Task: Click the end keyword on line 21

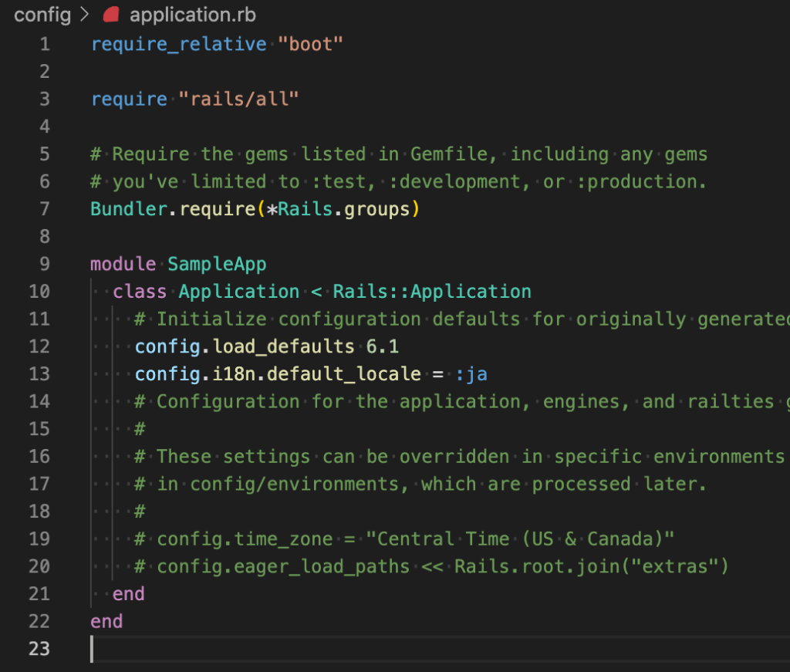Action: [129, 594]
